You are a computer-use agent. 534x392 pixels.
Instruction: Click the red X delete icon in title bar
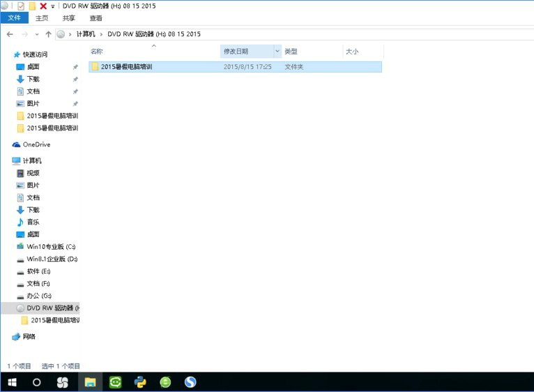(43, 6)
